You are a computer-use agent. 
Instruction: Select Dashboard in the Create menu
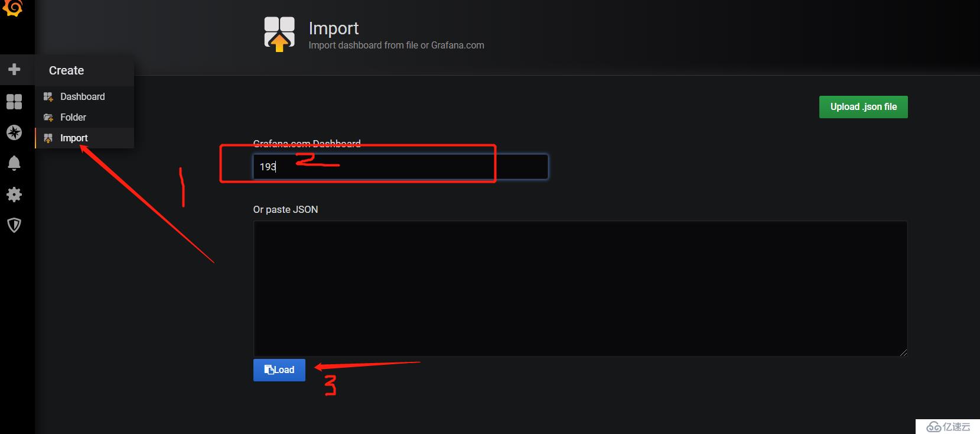click(84, 96)
